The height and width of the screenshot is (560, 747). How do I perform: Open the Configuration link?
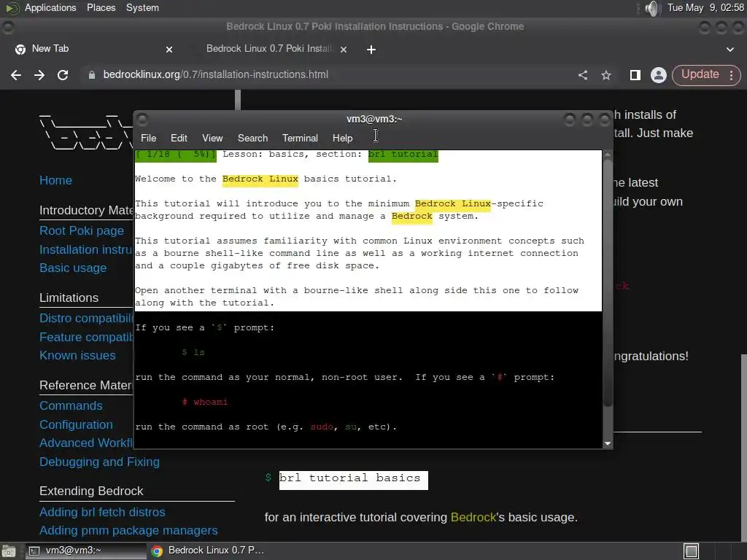coord(76,425)
